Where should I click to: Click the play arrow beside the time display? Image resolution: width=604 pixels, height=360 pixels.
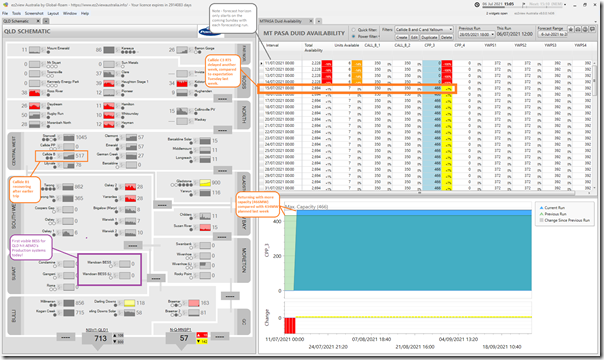[523, 4]
